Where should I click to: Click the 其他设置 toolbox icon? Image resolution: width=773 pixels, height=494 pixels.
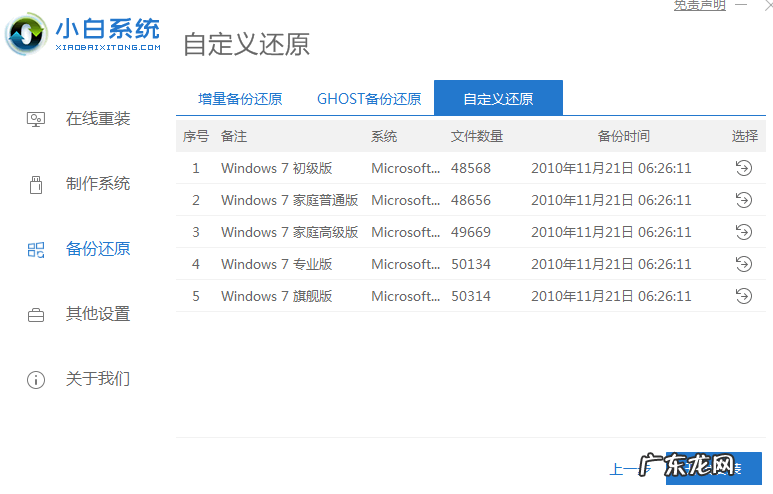pyautogui.click(x=36, y=315)
